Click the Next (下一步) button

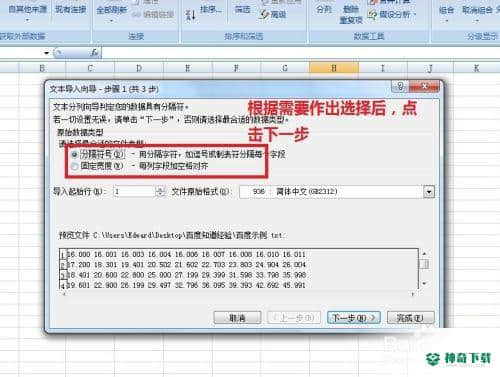354,318
